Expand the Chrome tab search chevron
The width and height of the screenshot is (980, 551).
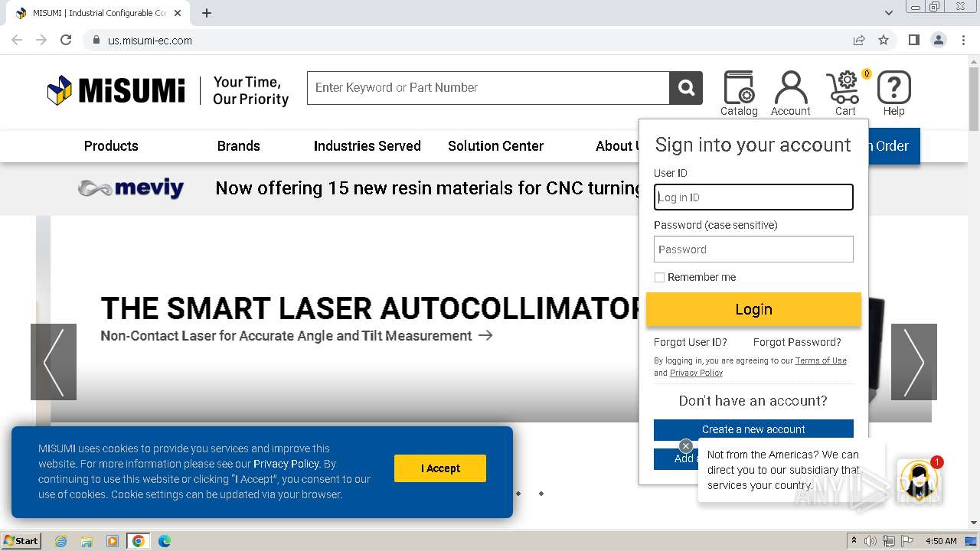(889, 13)
